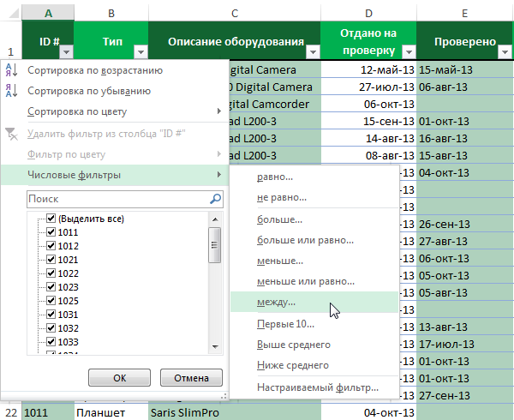Select column B header
Viewport: 514px width, 420px height.
click(x=111, y=13)
